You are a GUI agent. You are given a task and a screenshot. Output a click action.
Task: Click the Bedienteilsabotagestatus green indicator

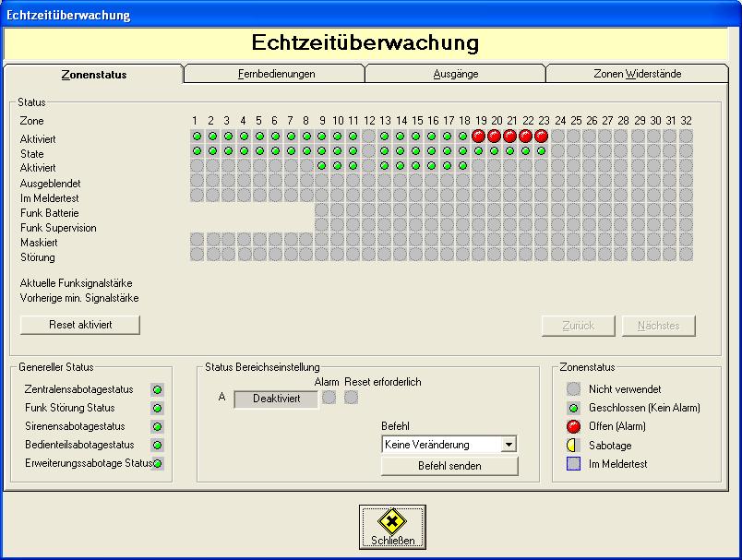coord(157,445)
